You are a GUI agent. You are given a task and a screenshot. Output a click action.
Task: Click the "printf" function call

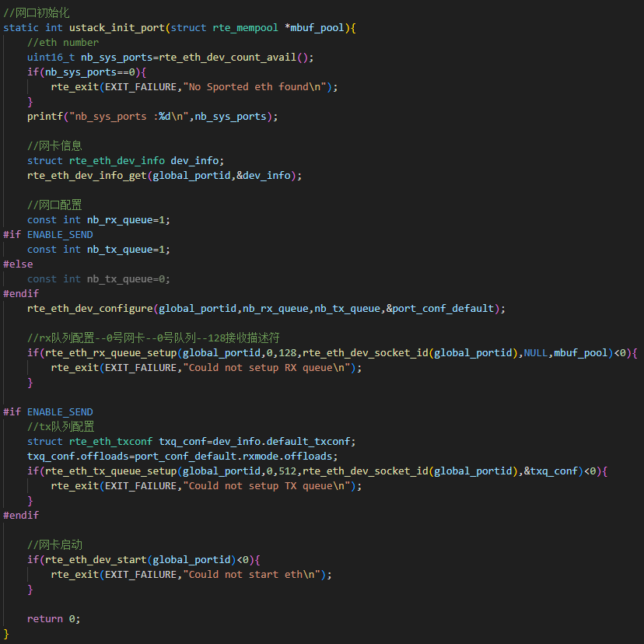[x=45, y=117]
